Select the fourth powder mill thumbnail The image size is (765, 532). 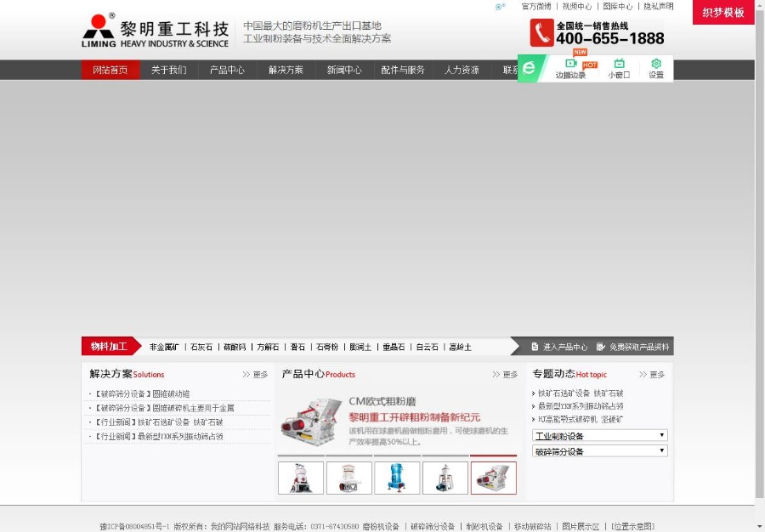(445, 478)
